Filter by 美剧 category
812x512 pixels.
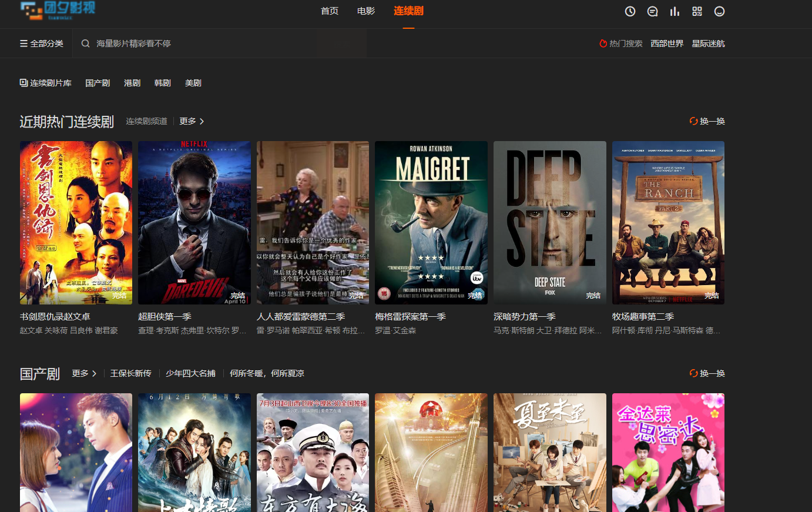pos(193,83)
